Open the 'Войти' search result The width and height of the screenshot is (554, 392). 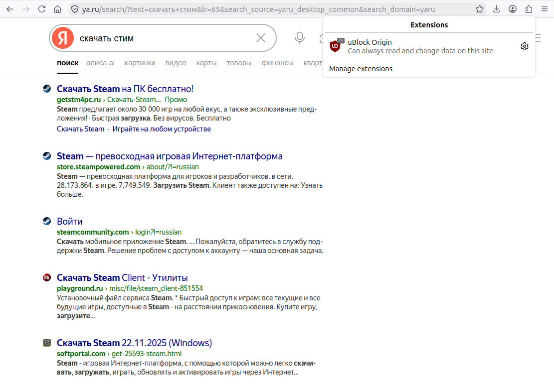[x=70, y=221]
